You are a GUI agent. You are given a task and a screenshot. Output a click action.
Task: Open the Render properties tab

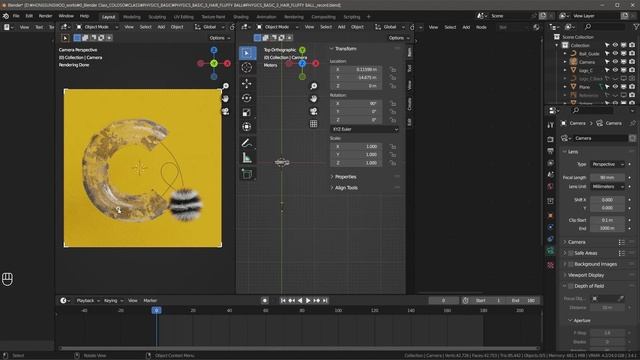(x=550, y=139)
